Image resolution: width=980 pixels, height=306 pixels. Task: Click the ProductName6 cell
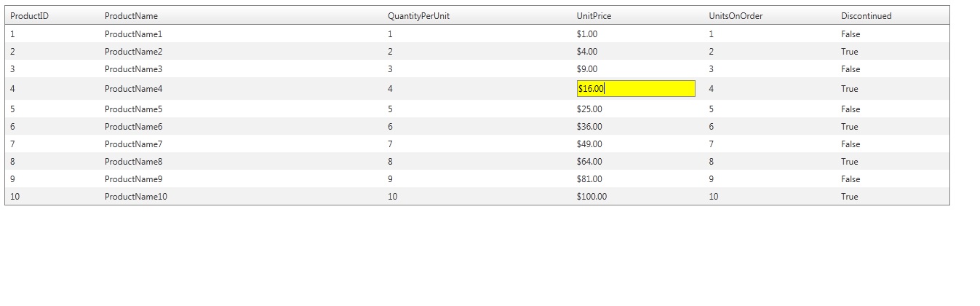(134, 127)
